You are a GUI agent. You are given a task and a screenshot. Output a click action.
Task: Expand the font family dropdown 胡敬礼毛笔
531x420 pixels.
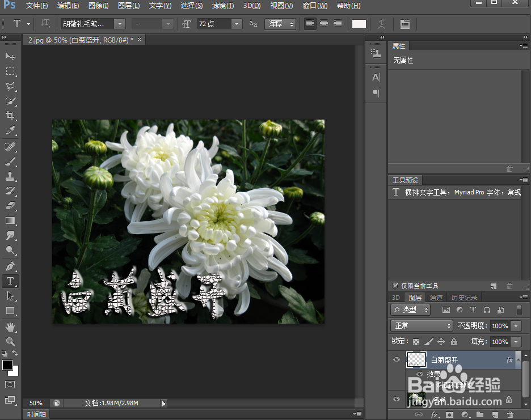(x=120, y=24)
